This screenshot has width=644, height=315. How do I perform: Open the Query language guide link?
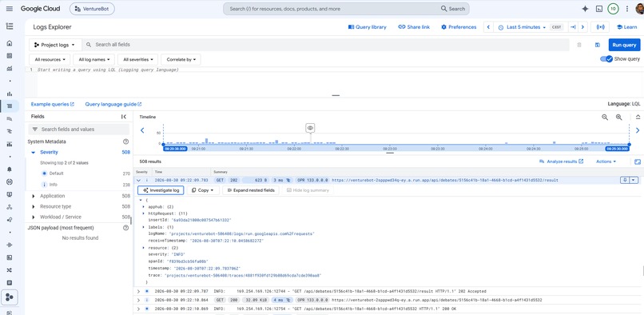(113, 105)
